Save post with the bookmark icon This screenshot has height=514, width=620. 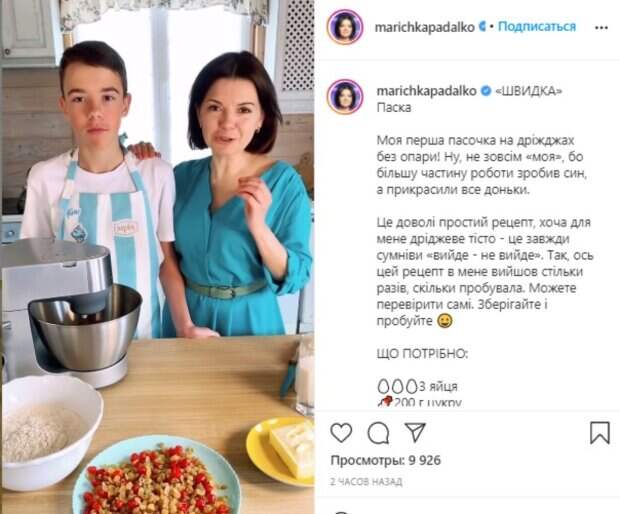(599, 433)
